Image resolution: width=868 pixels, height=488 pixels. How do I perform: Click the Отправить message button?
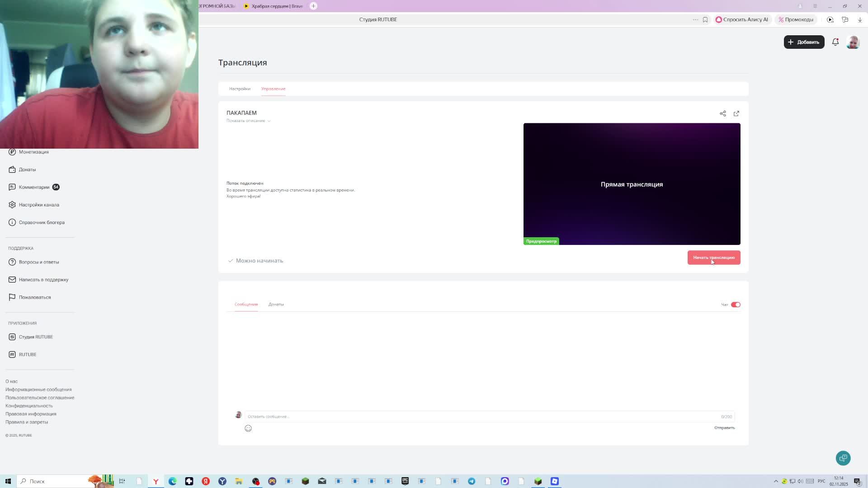click(x=724, y=427)
